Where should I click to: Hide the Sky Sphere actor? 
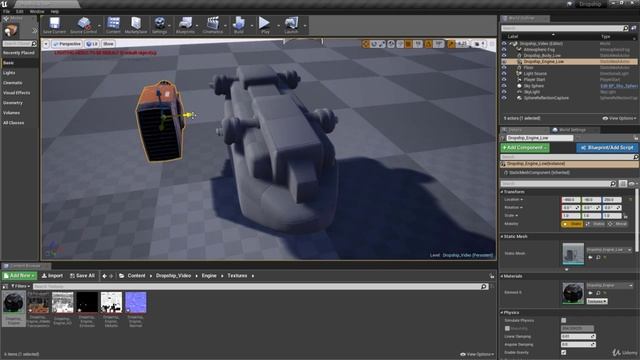[504, 86]
